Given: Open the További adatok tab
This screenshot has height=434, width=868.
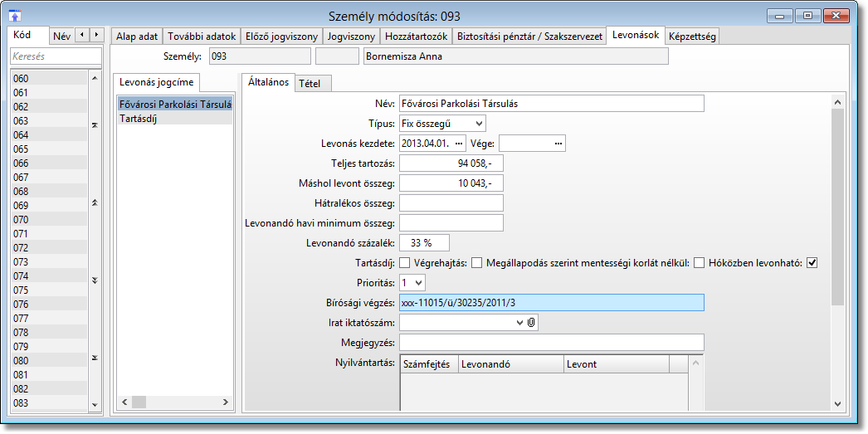Looking at the screenshot, I should point(202,37).
